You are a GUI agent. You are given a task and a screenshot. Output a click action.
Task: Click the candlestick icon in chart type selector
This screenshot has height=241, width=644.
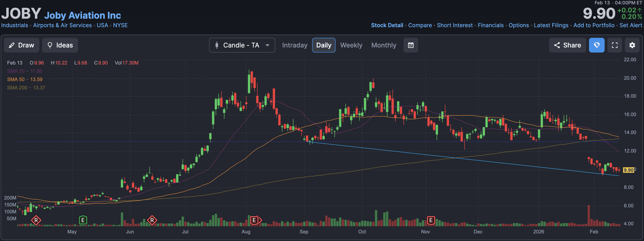tap(217, 45)
